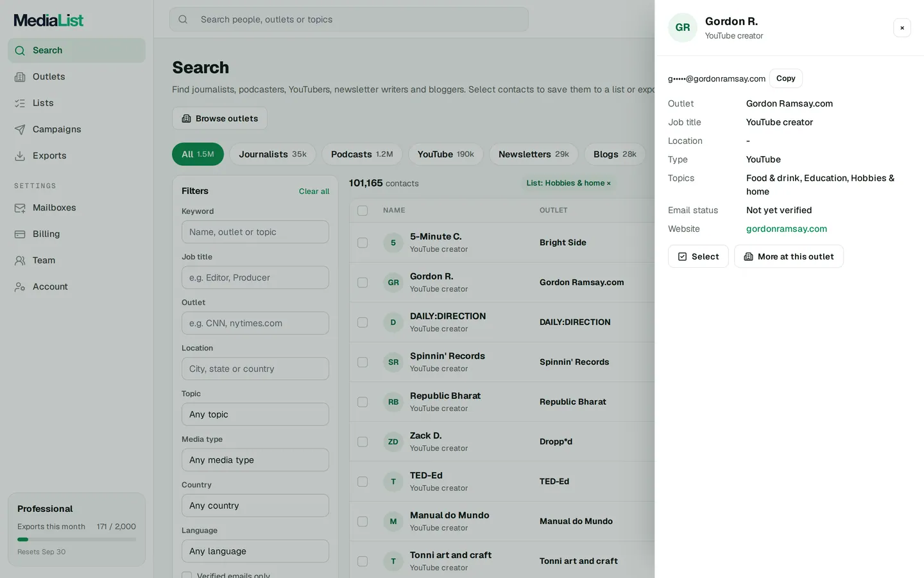This screenshot has height=578, width=924.
Task: Click the Browse outlets button
Action: click(219, 118)
